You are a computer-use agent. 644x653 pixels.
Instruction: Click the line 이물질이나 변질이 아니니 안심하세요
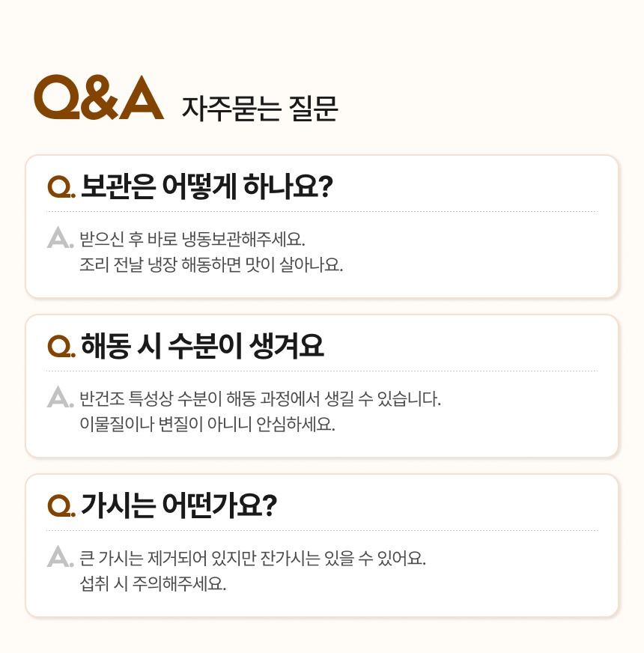point(207,424)
